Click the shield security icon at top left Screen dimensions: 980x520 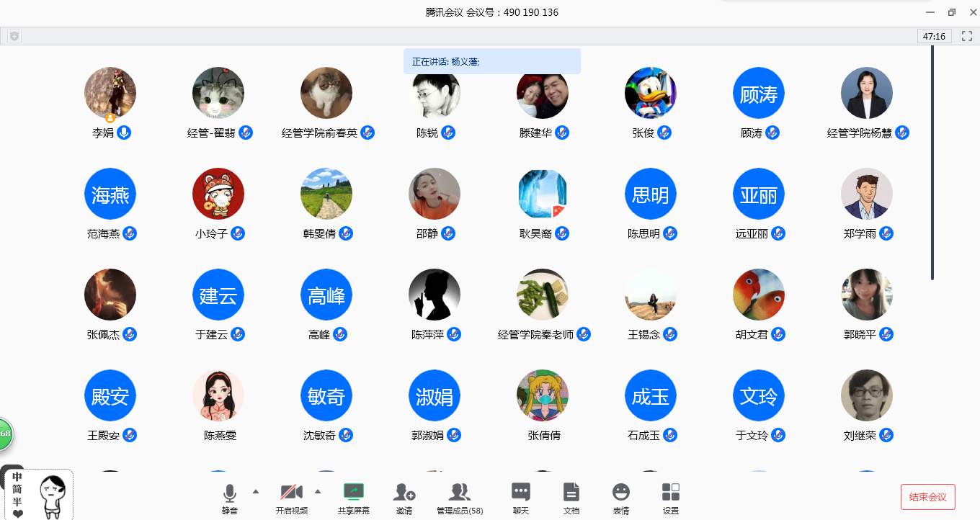tap(14, 36)
